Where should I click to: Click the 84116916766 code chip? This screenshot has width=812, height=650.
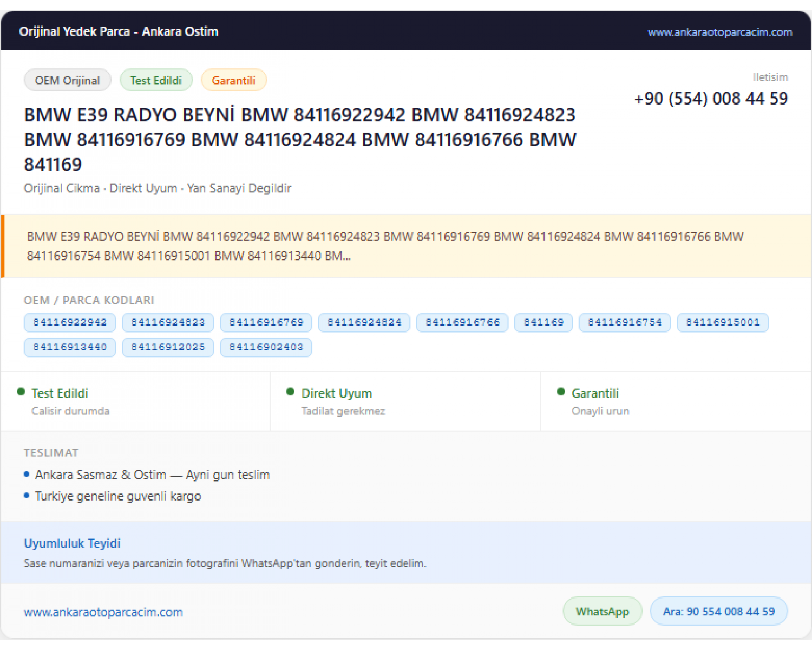[x=462, y=322]
